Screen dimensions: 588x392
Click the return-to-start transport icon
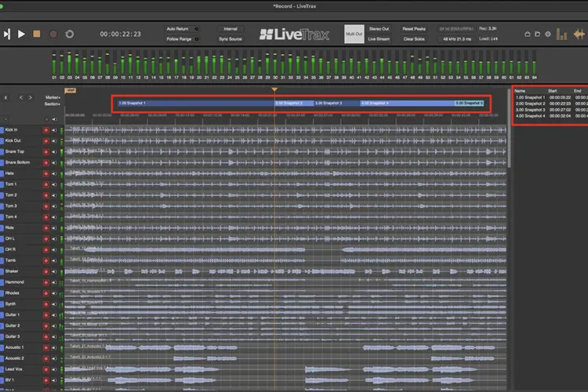(x=7, y=34)
